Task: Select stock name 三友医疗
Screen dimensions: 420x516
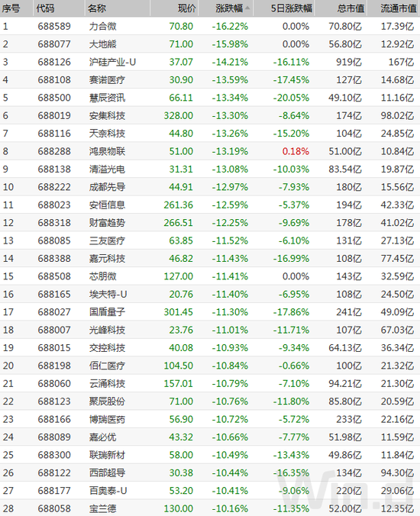Action: coord(107,240)
